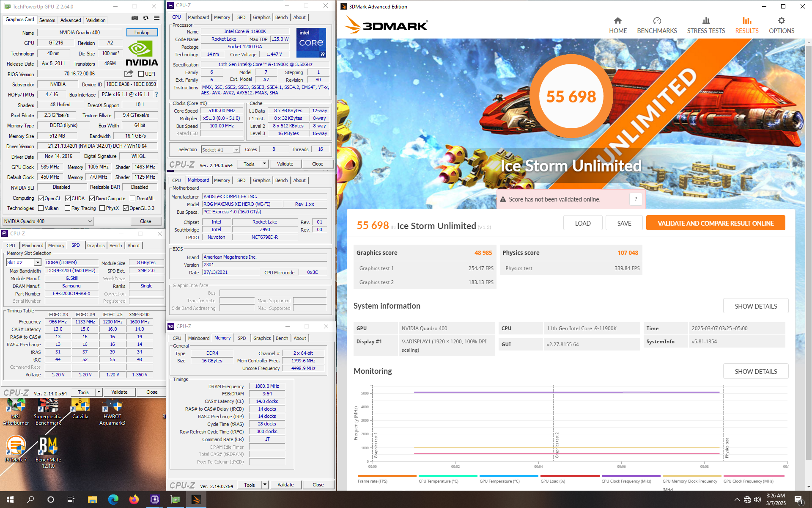812x508 pixels.
Task: Open Superposition Benchmark desktop icon
Action: (x=48, y=411)
